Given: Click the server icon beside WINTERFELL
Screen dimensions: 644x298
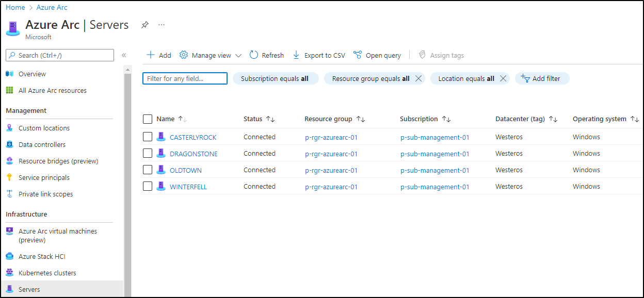Looking at the screenshot, I should (x=161, y=187).
